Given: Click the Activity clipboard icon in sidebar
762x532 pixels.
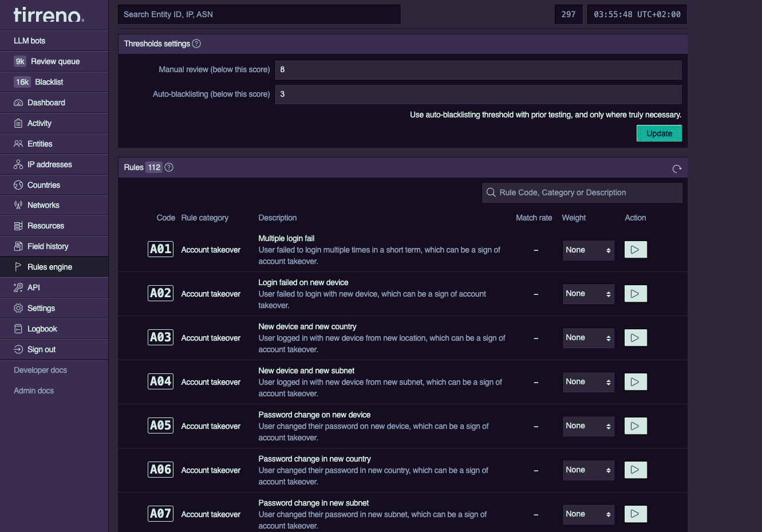Looking at the screenshot, I should click(x=18, y=123).
